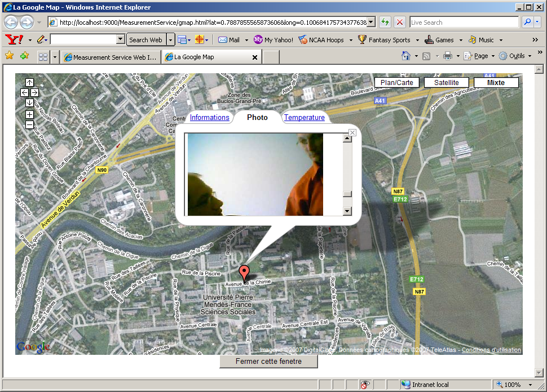Viewport: 547px width, 392px height.
Task: Click the red map marker pin
Action: coord(244,273)
